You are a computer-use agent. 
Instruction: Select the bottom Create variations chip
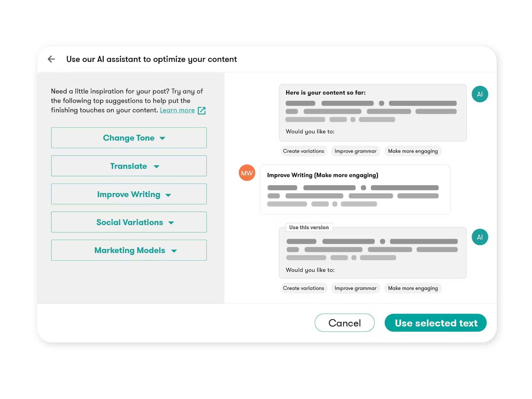pos(303,288)
